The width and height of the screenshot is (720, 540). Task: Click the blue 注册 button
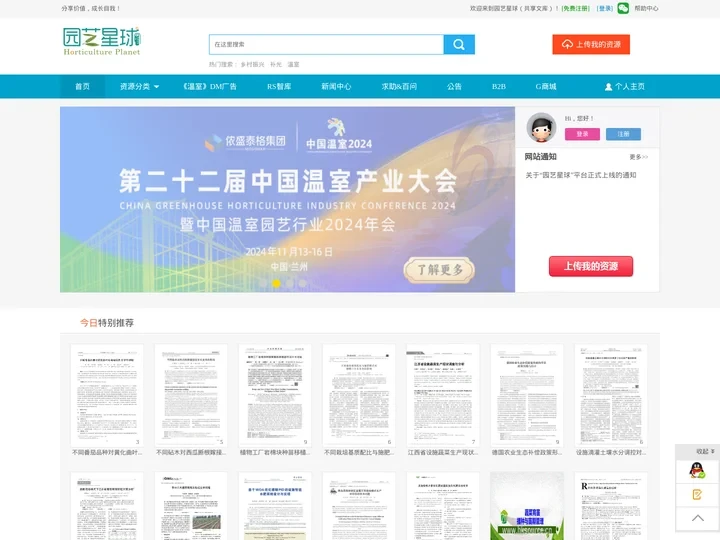click(x=623, y=134)
